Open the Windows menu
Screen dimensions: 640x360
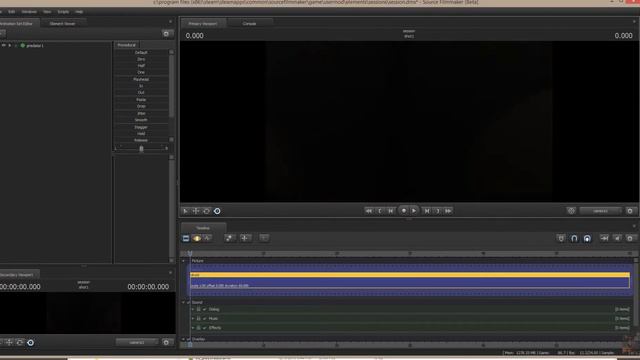click(29, 12)
